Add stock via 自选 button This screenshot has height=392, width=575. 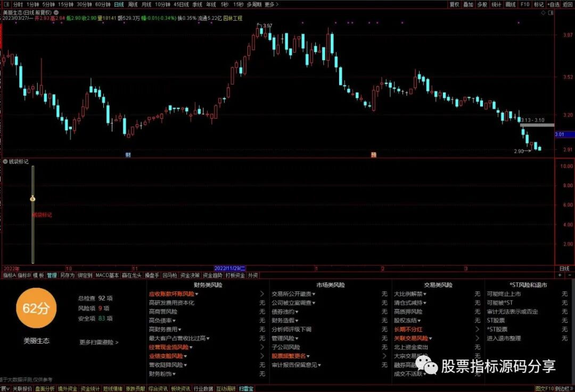[x=554, y=4]
